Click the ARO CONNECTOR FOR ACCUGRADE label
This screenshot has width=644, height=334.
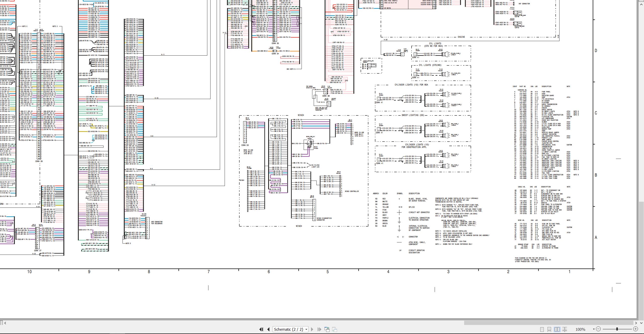coord(157,223)
